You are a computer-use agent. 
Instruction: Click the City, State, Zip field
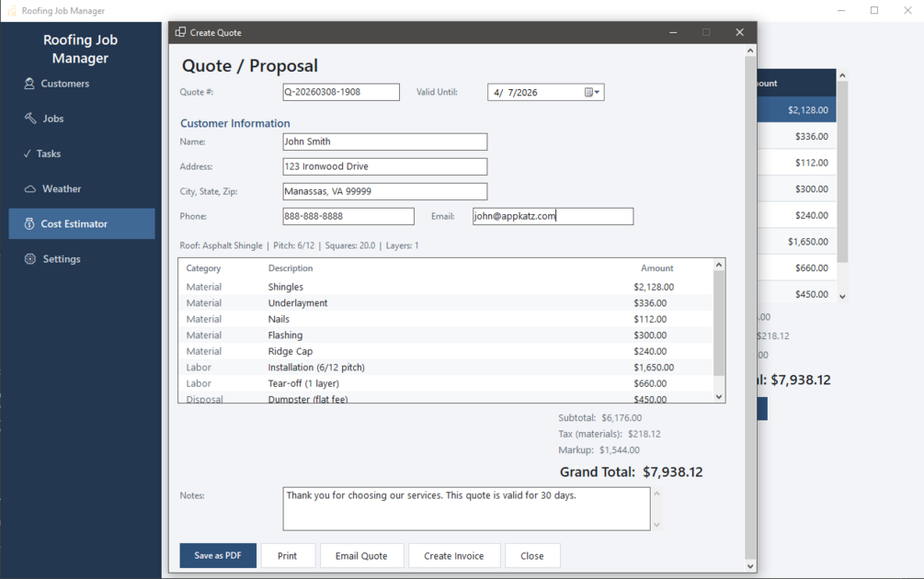click(x=385, y=191)
